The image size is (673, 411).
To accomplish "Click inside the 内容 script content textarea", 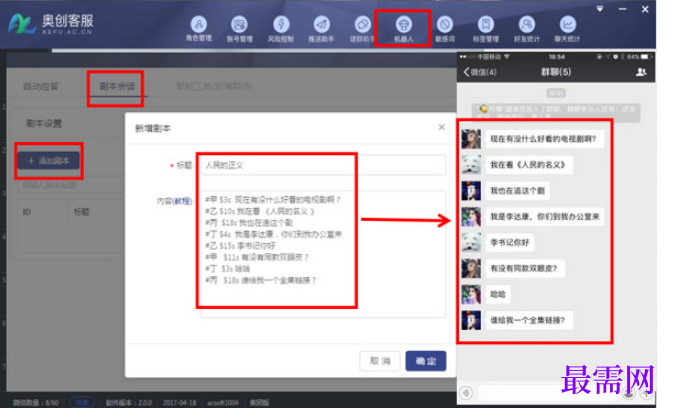I will coord(323,254).
